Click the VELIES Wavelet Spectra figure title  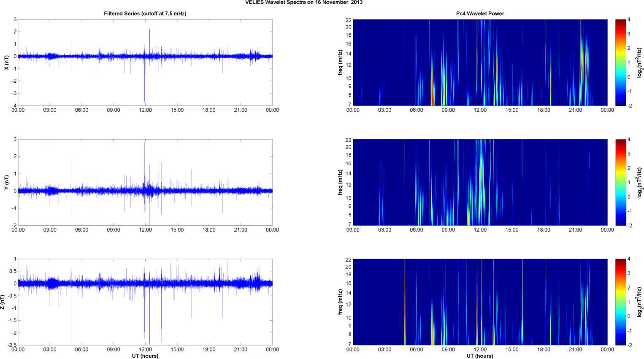[303, 3]
